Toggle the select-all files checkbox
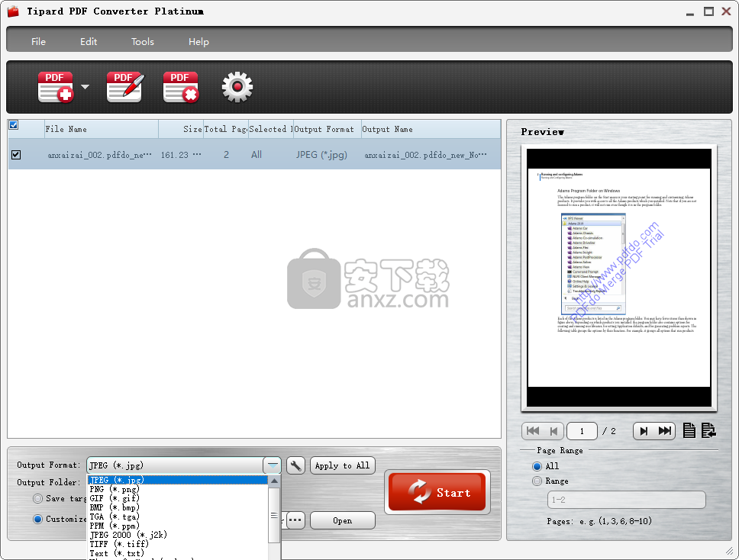This screenshot has width=739, height=560. click(x=14, y=125)
